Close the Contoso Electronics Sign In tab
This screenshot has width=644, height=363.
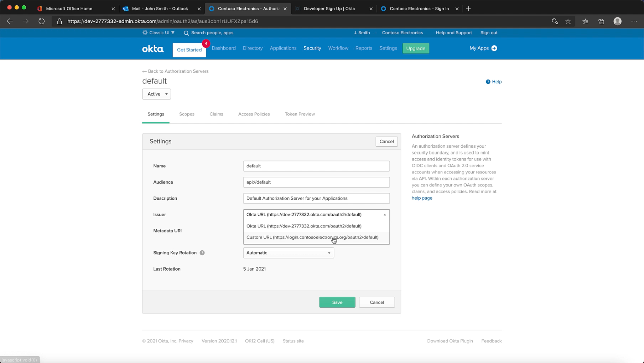coord(457,9)
